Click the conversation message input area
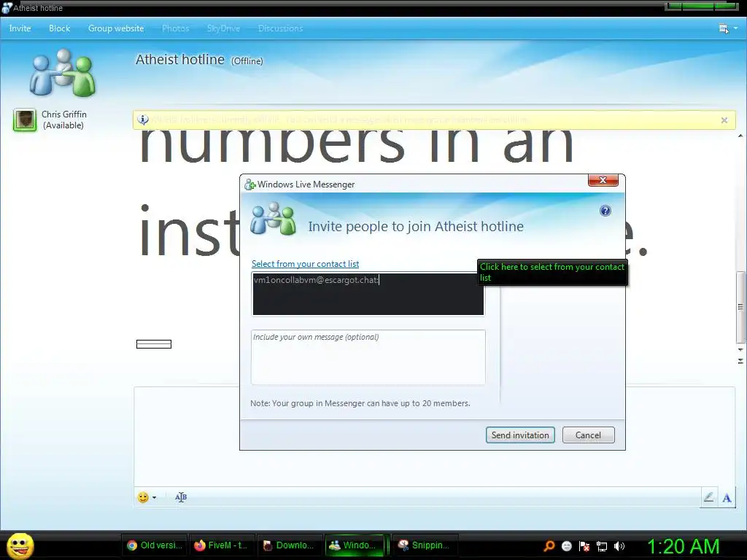747x560 pixels. (x=435, y=436)
